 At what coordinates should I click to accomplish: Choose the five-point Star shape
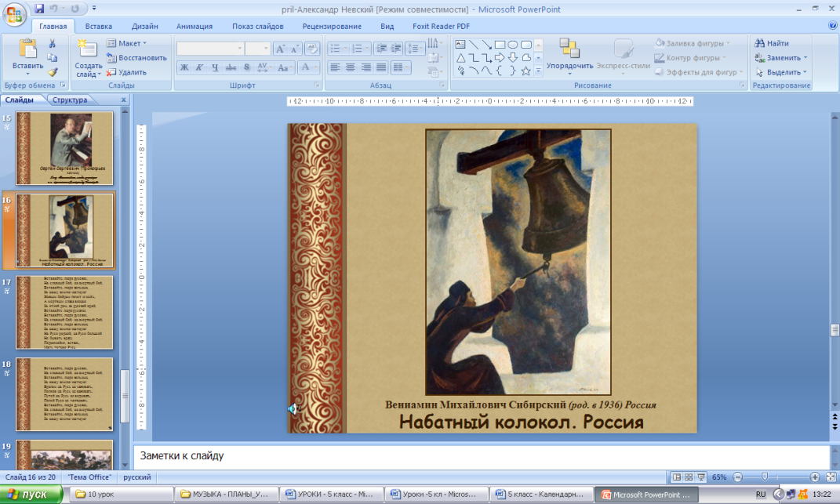click(x=526, y=71)
